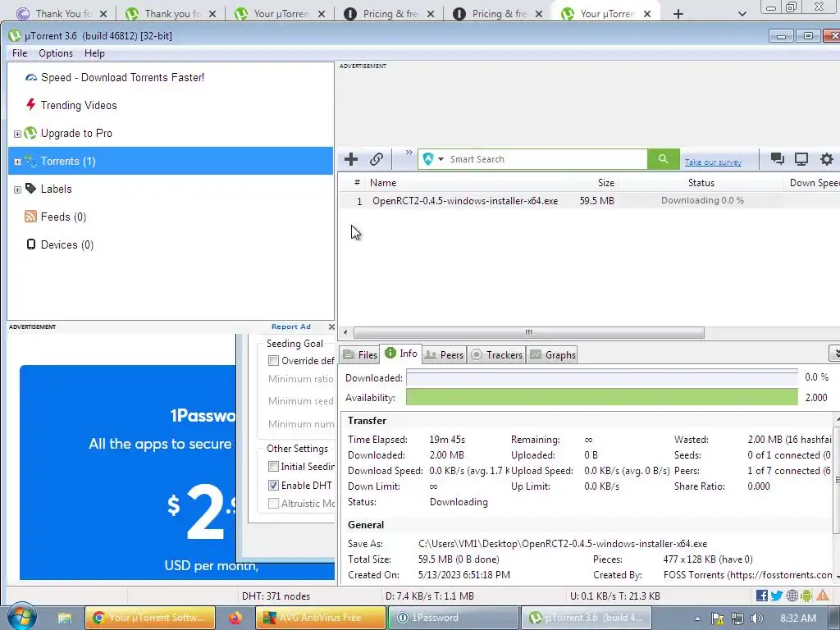
Task: Click the network tray icon
Action: [737, 619]
